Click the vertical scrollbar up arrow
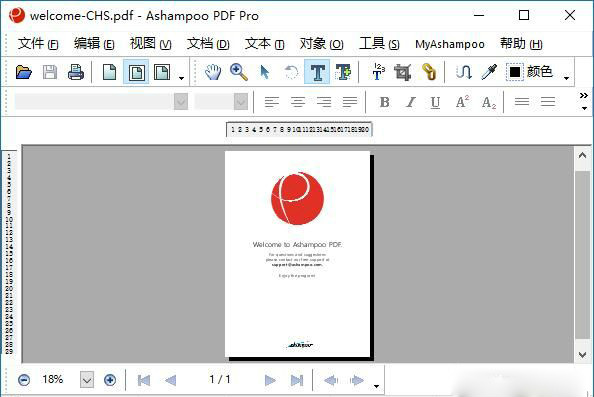Image resolution: width=594 pixels, height=397 pixels. [583, 155]
